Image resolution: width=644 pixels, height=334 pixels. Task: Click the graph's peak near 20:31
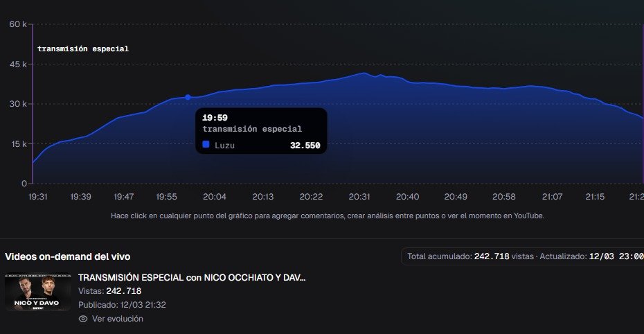pos(364,73)
